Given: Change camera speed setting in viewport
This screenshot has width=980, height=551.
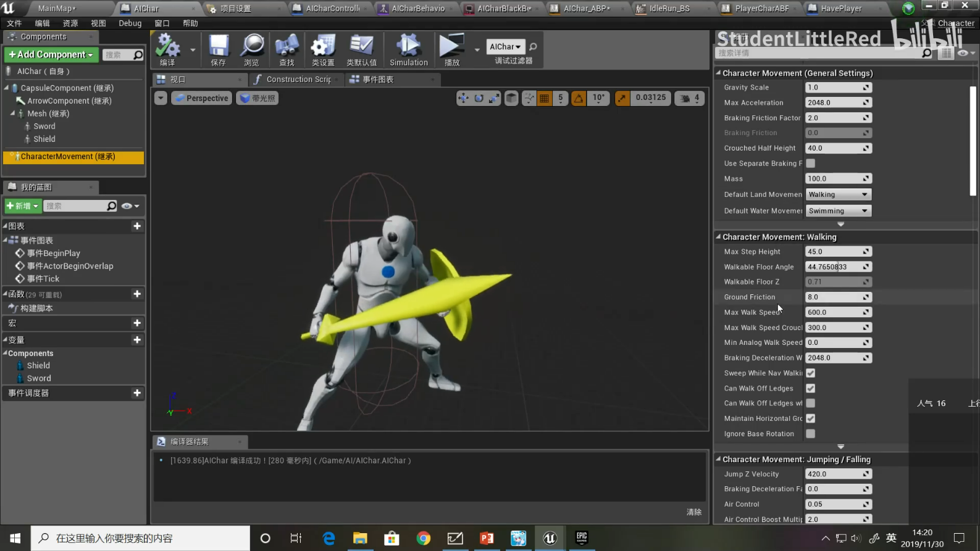Looking at the screenshot, I should tap(690, 98).
